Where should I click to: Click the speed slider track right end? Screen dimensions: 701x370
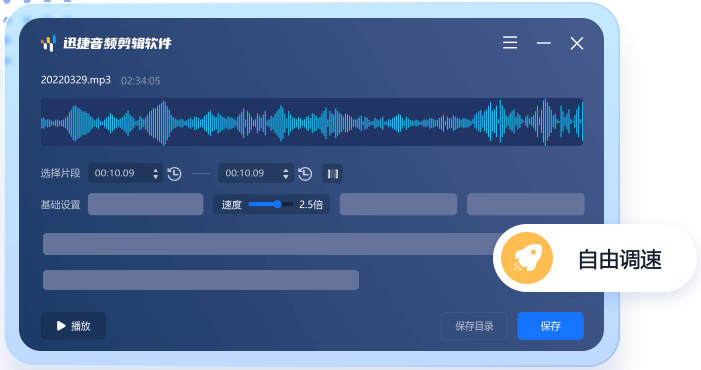[x=291, y=204]
